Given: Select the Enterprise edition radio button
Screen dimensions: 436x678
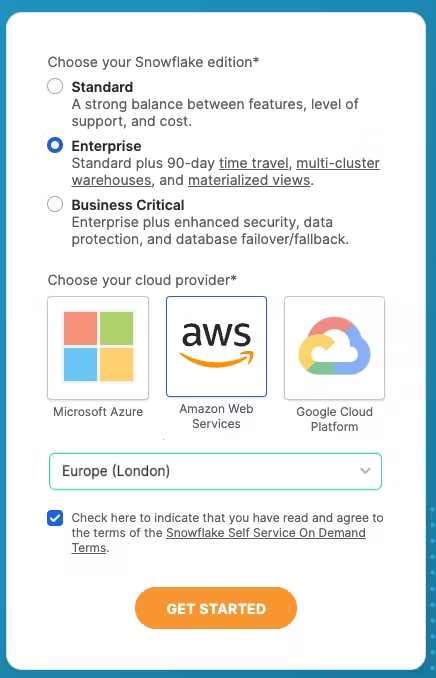Looking at the screenshot, I should click(x=55, y=145).
